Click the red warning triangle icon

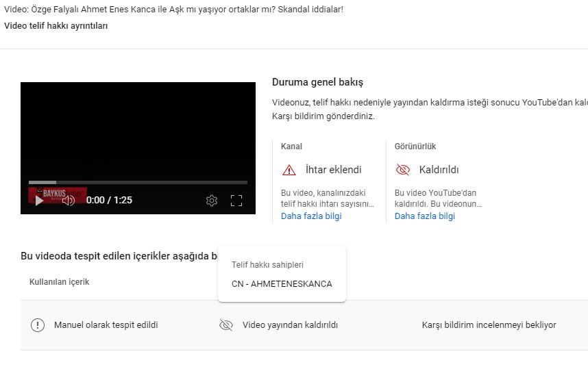[x=289, y=170]
